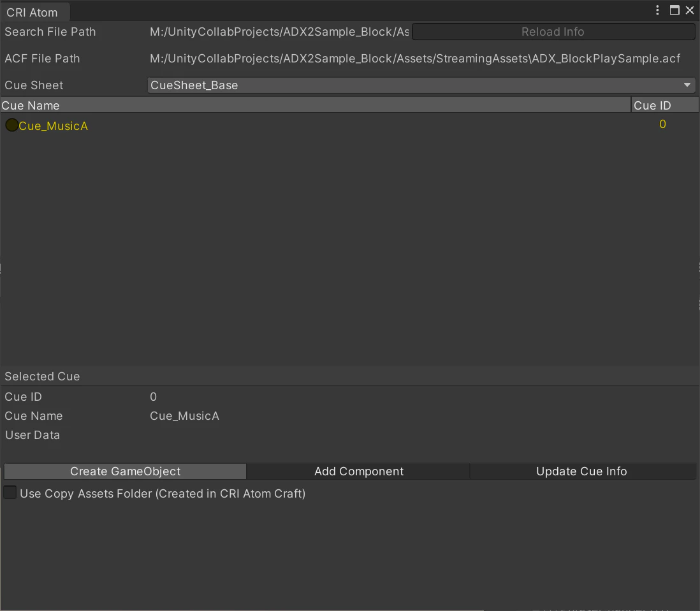Click the Cue ID value 0 in list

(662, 124)
